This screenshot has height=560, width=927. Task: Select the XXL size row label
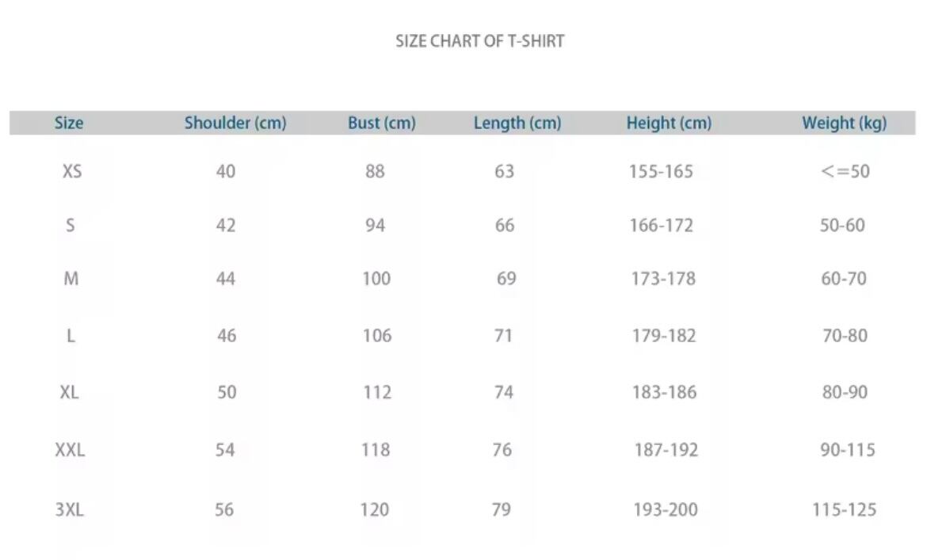[x=70, y=450]
